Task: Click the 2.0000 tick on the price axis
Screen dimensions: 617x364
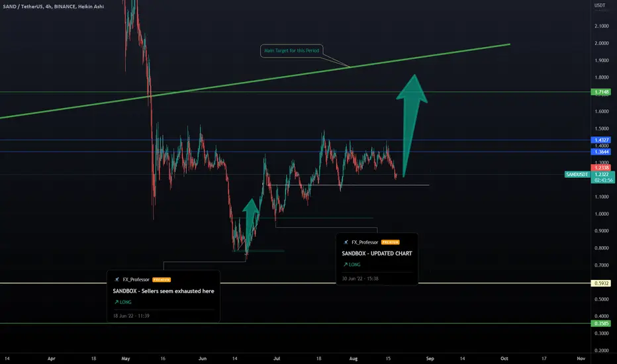Action: coord(602,43)
